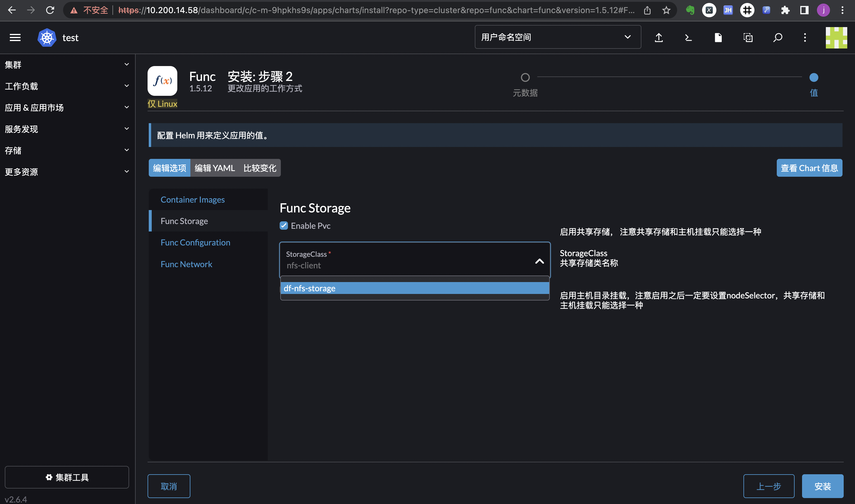Select df-nfs-storage from the list
The image size is (855, 504).
(x=415, y=288)
